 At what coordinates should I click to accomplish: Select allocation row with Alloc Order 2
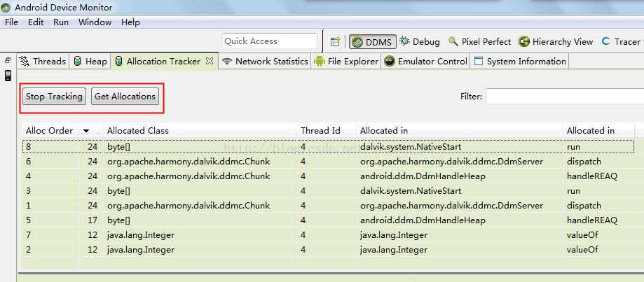(328, 250)
